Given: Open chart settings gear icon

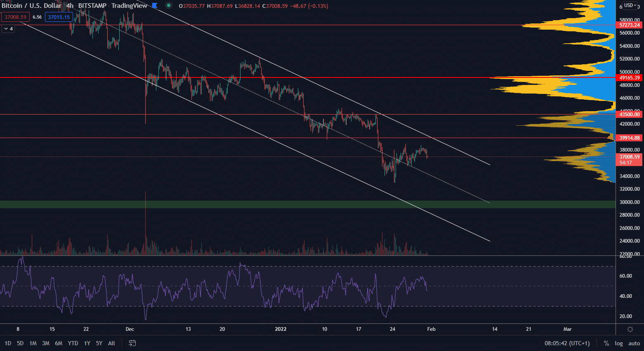Looking at the screenshot, I should 630,329.
